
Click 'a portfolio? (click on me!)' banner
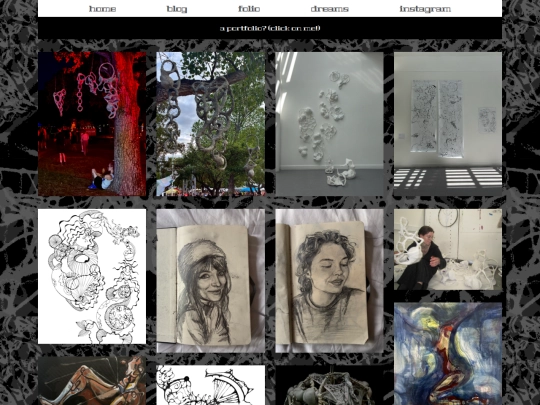click(x=270, y=28)
